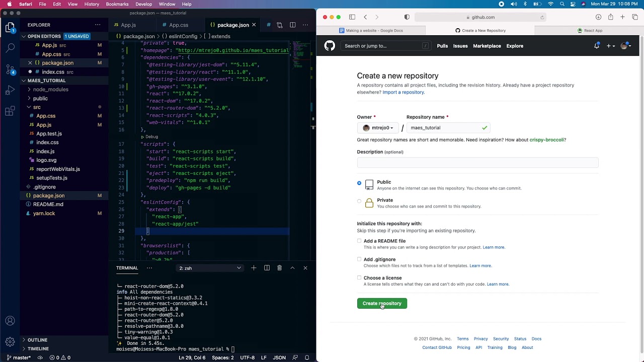Open the Bookmarks menu in menu bar
Screen dimensions: 644x362
click(117, 4)
